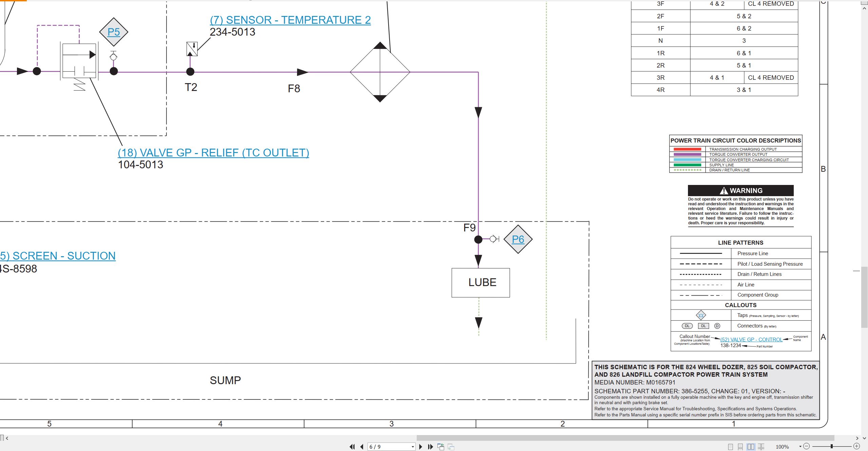The width and height of the screenshot is (868, 451).
Task: Click the relief valve symbol near P5
Action: [x=79, y=61]
